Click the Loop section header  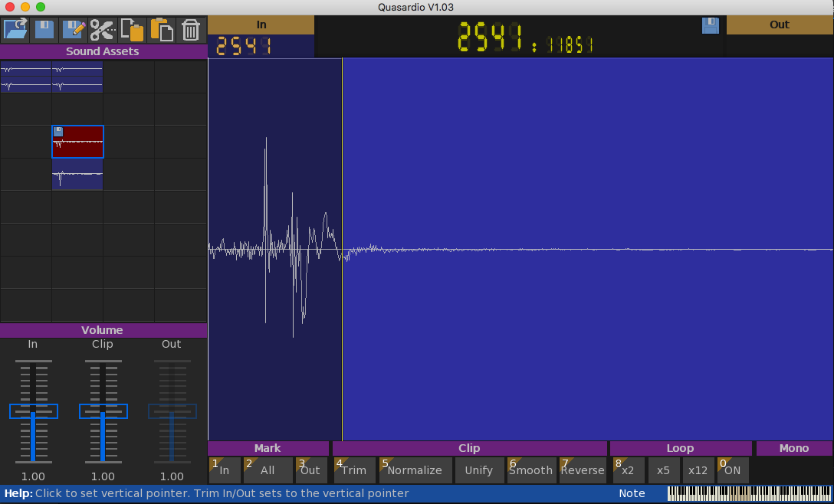pos(681,448)
